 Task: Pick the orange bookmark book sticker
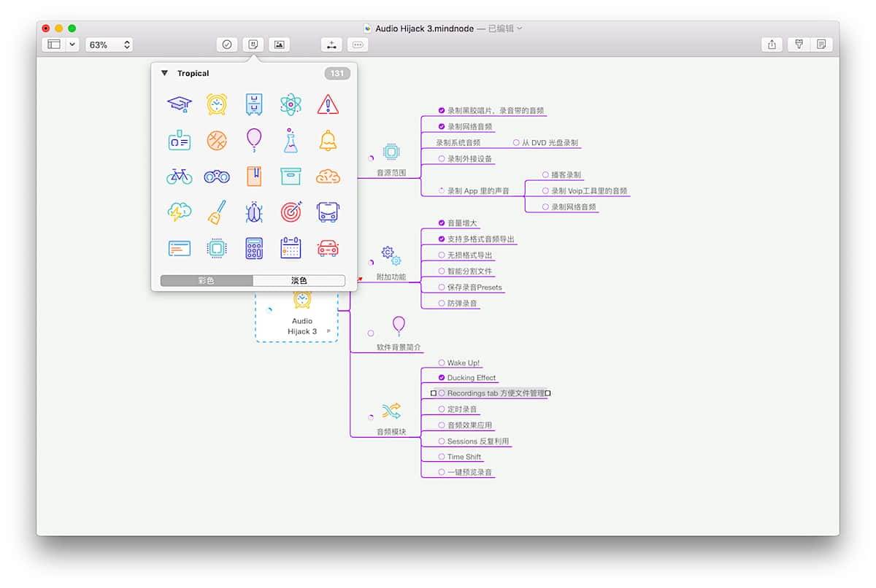[x=254, y=176]
